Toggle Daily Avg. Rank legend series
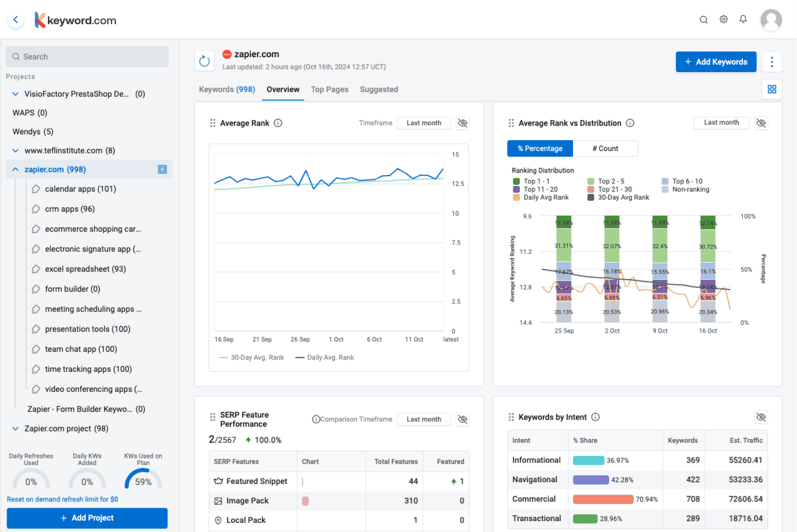 [324, 357]
